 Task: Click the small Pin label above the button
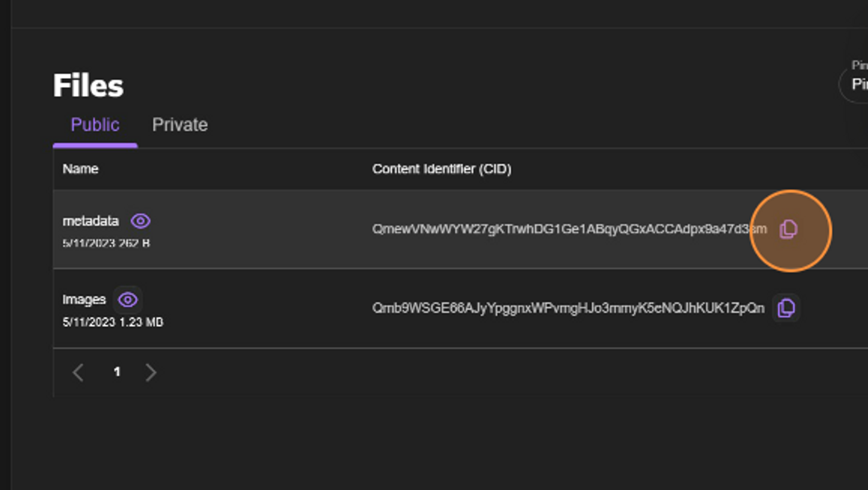pyautogui.click(x=859, y=66)
